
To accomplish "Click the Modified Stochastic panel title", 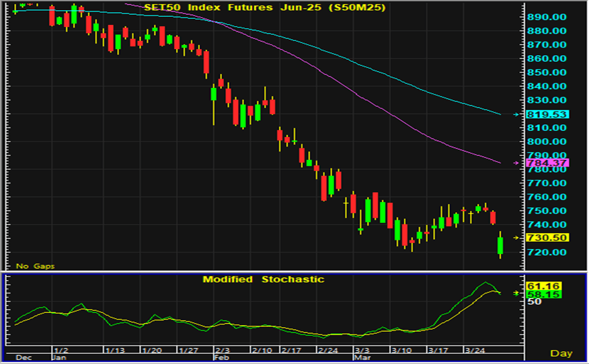I will pyautogui.click(x=264, y=279).
